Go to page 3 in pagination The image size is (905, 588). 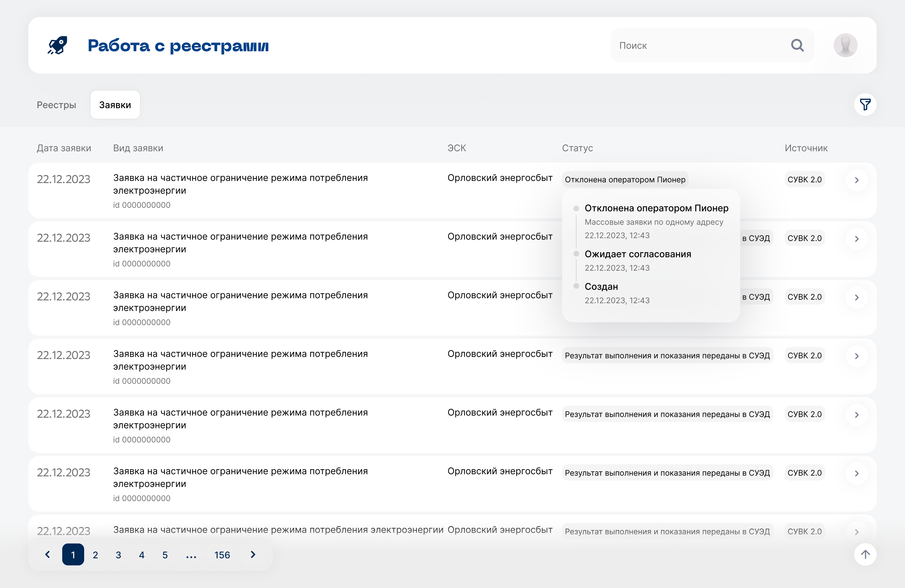click(x=118, y=555)
